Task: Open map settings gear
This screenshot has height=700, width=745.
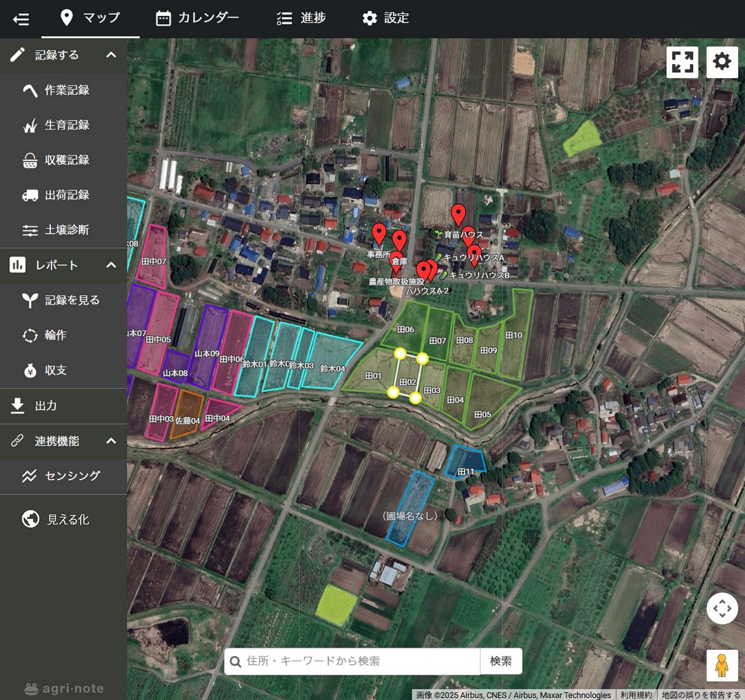Action: (x=721, y=62)
